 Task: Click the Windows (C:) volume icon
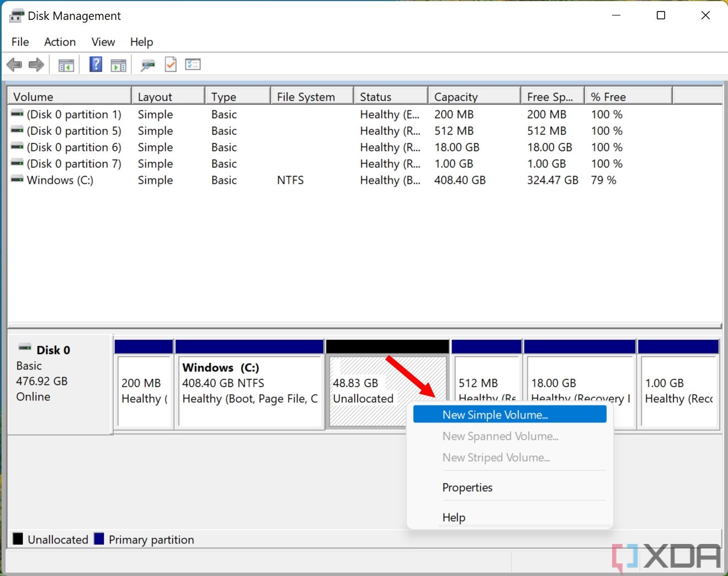(16, 180)
